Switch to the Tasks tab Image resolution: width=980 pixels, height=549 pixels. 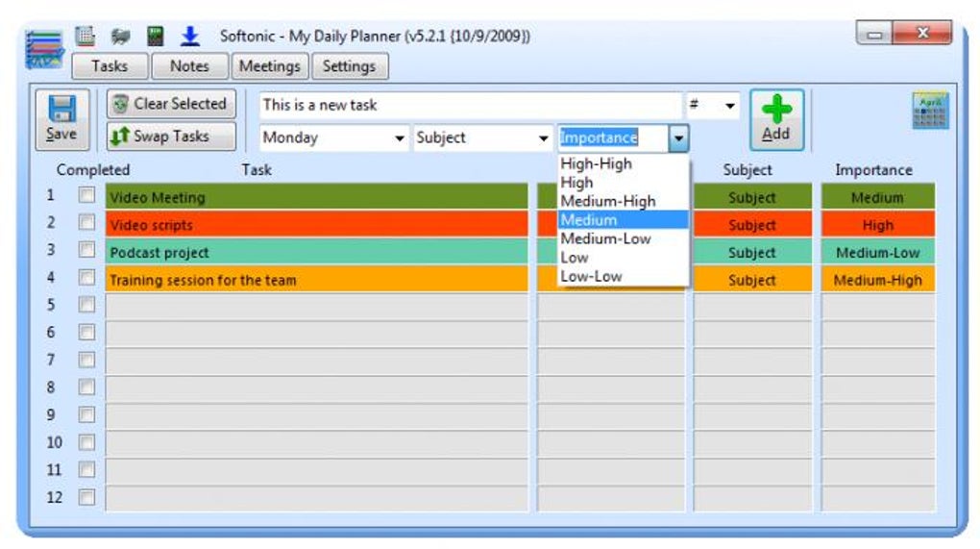click(x=110, y=66)
